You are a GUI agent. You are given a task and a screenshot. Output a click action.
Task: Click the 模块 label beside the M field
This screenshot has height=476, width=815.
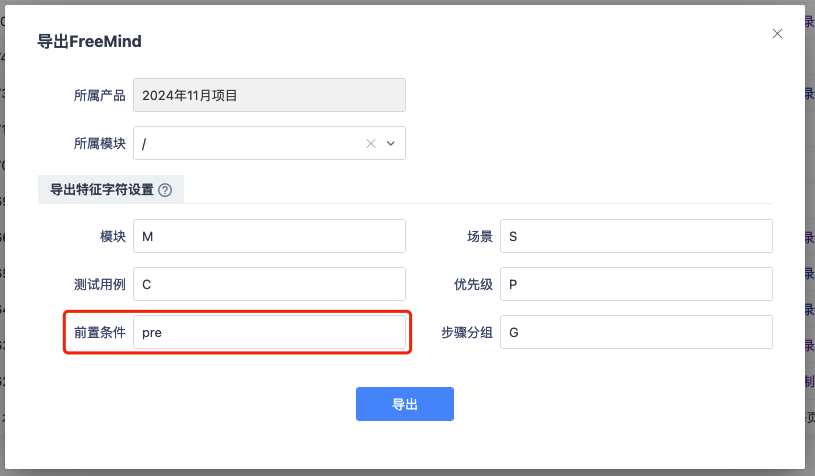pyautogui.click(x=113, y=237)
